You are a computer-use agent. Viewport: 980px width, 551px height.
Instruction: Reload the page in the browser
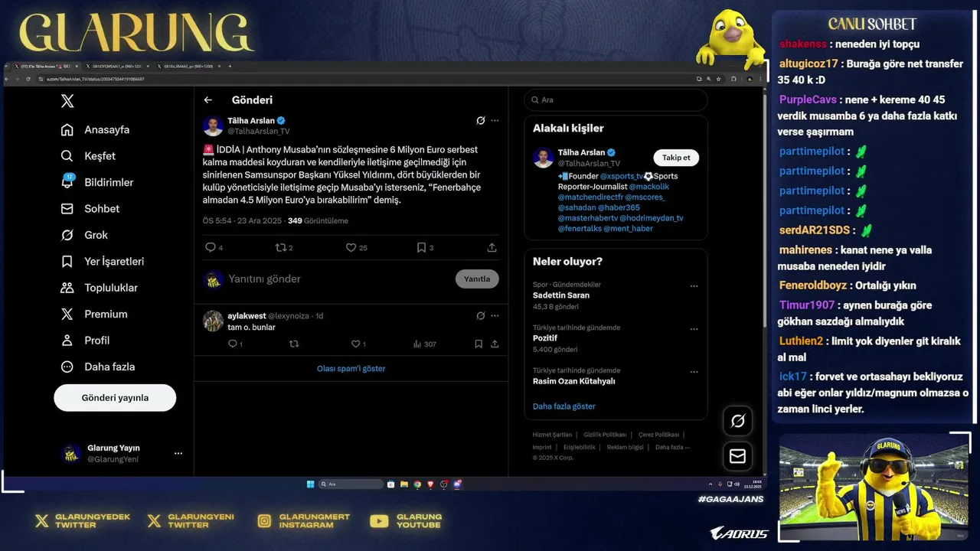tap(28, 79)
